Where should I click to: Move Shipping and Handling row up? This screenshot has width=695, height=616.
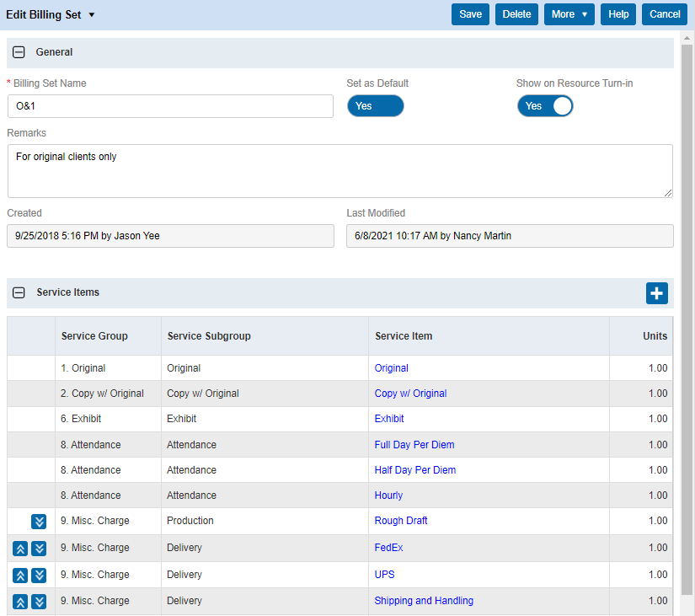click(x=20, y=602)
